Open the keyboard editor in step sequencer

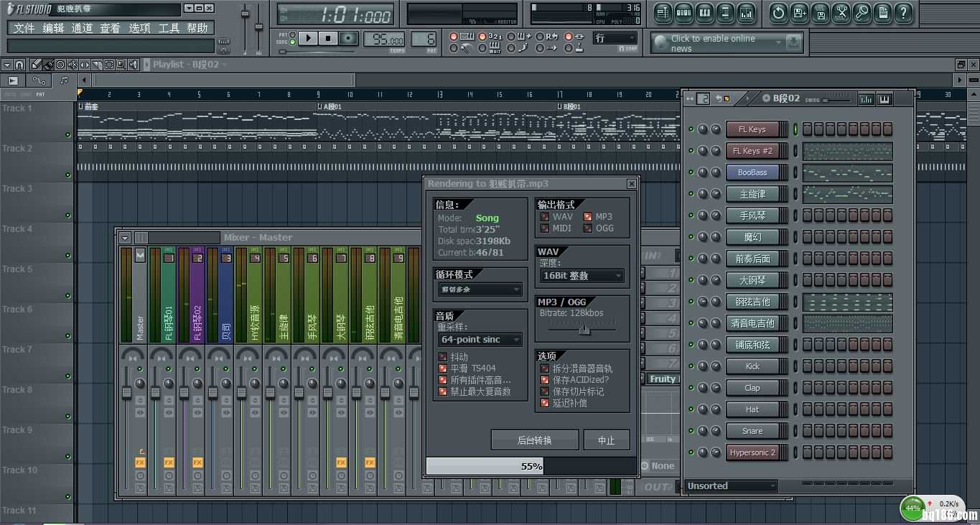click(x=884, y=98)
